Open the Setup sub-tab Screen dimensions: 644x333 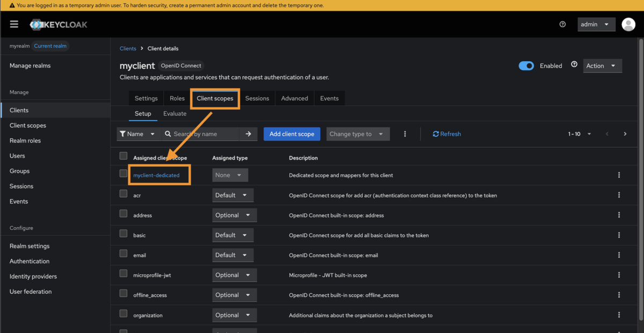pyautogui.click(x=143, y=113)
